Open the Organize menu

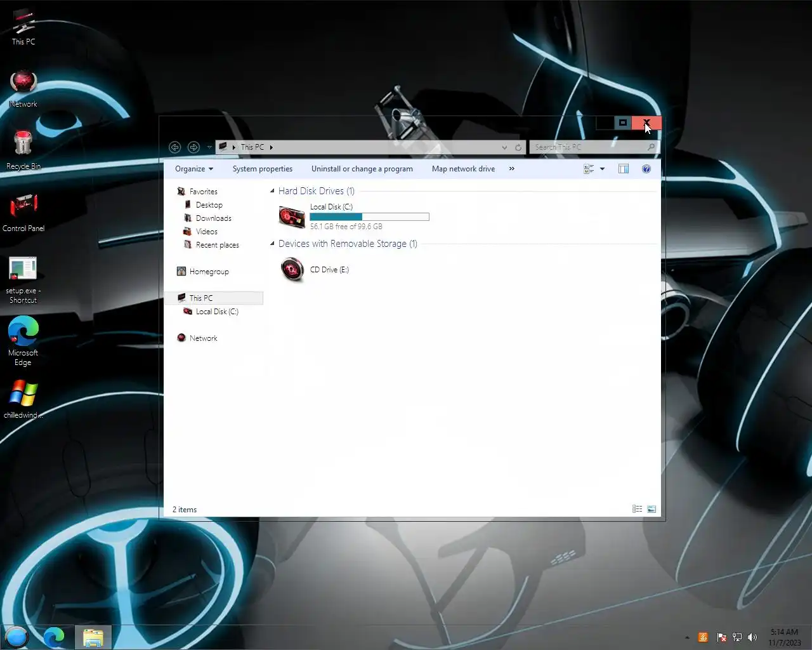point(194,169)
